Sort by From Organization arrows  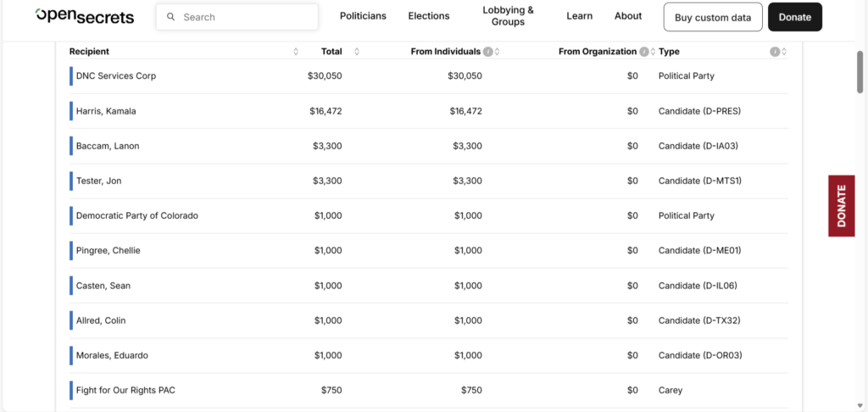pos(653,52)
